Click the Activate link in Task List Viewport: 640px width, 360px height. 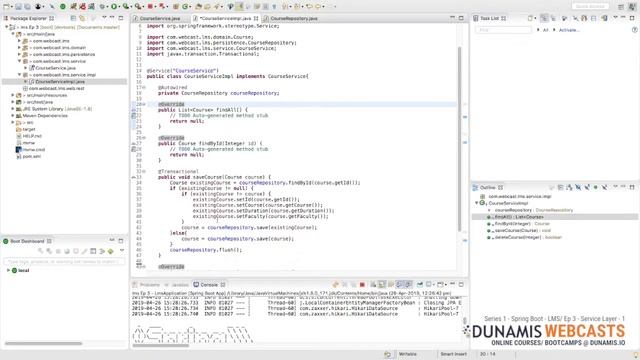569,30
